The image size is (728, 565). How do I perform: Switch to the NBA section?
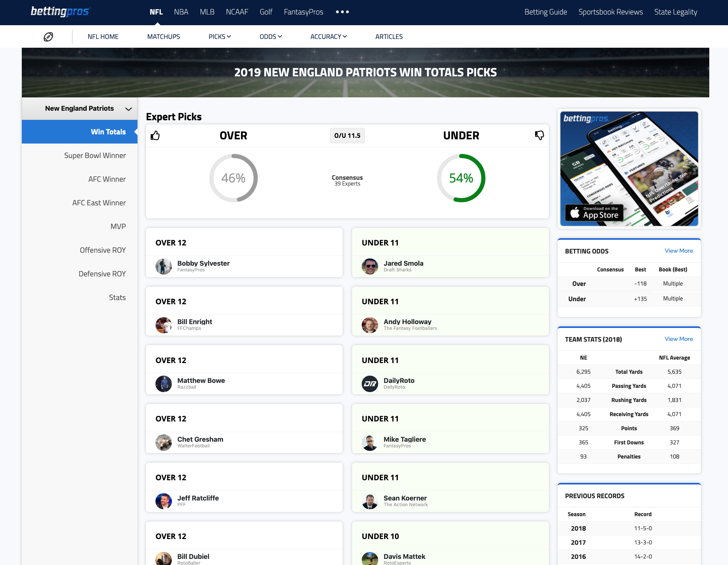181,12
